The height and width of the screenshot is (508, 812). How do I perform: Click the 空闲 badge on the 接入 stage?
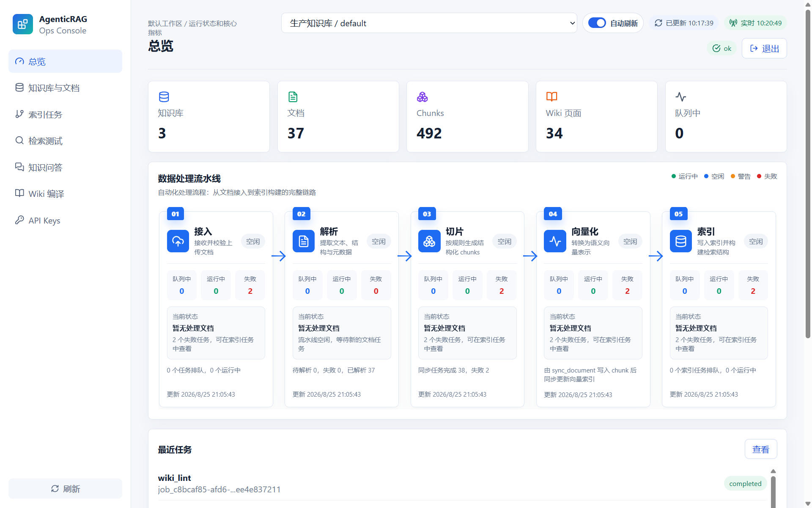[x=253, y=241]
